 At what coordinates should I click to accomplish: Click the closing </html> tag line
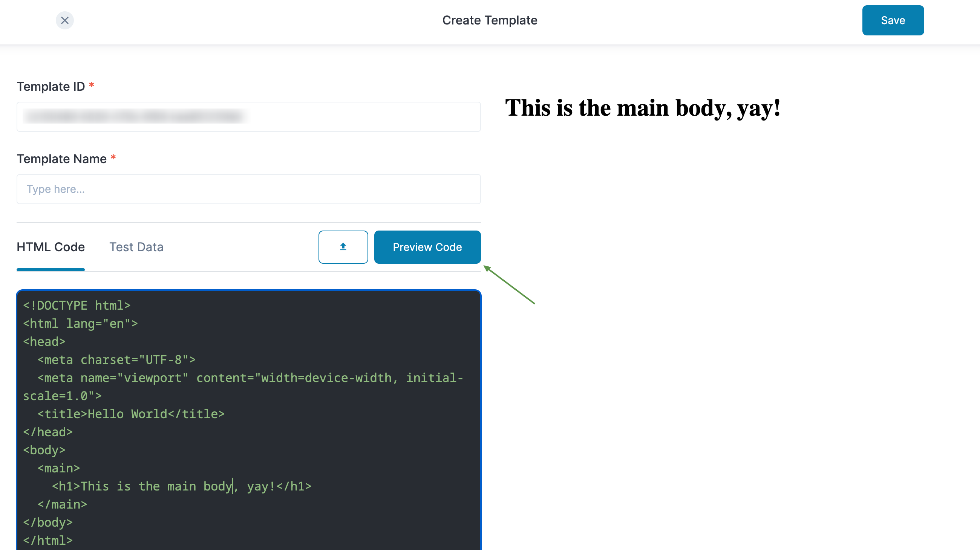coord(48,540)
